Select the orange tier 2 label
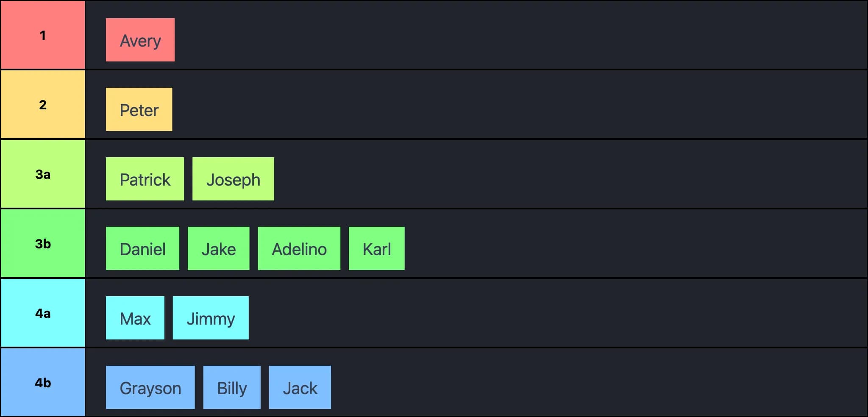 pos(42,104)
